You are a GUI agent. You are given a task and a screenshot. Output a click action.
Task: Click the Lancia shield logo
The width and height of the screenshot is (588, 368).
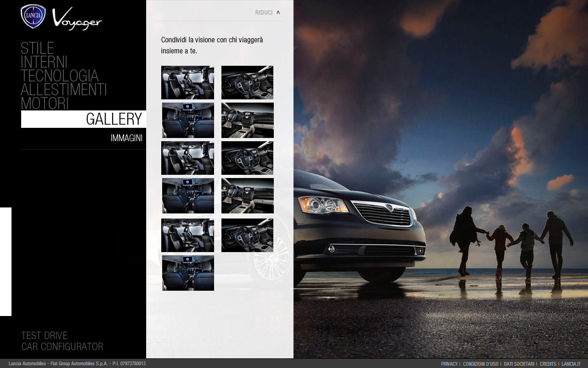[x=34, y=17]
